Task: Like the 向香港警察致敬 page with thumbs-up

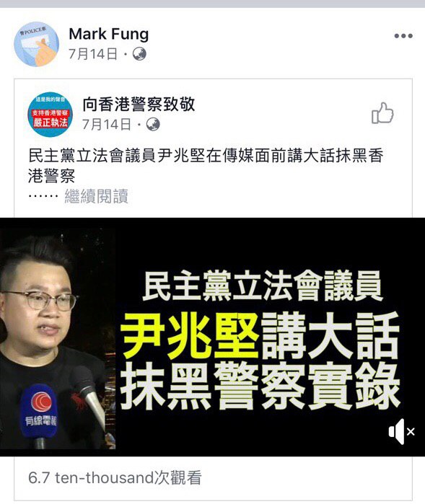Action: coord(382,113)
